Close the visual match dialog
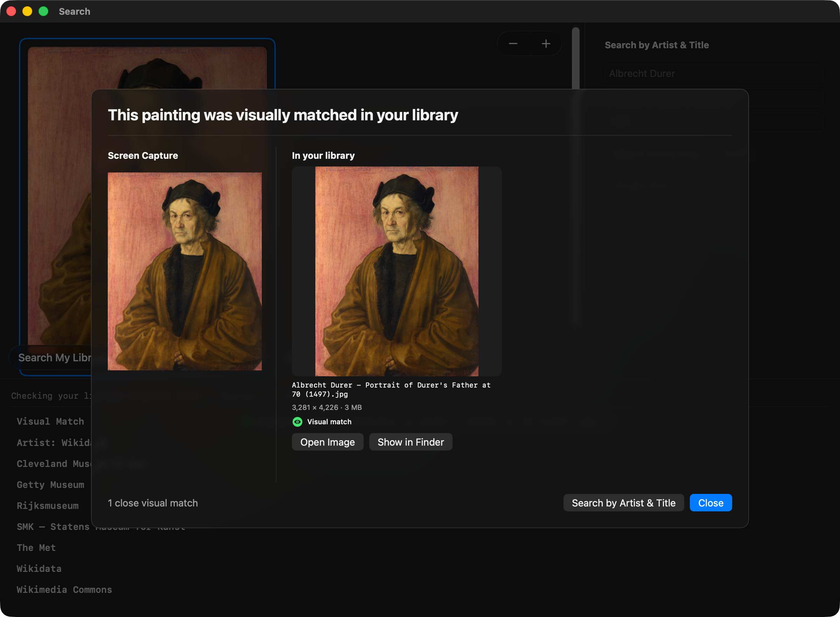The width and height of the screenshot is (840, 617). (x=710, y=503)
